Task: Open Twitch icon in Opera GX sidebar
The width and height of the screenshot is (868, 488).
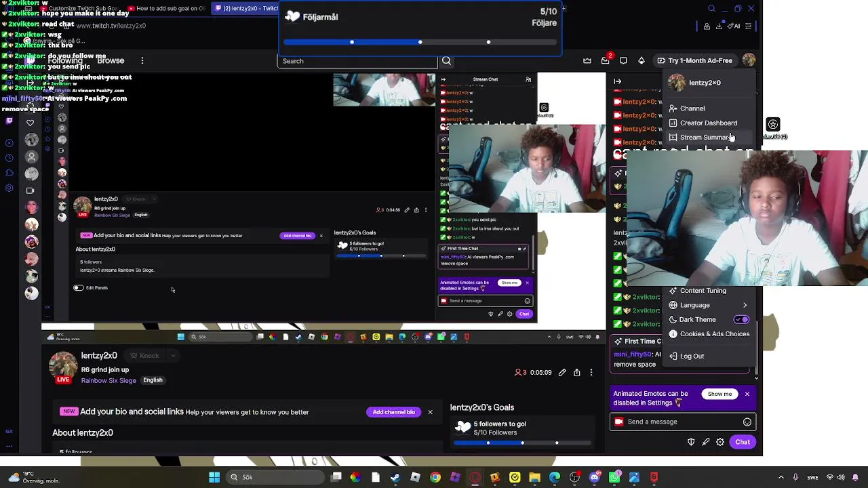Action: click(9, 121)
